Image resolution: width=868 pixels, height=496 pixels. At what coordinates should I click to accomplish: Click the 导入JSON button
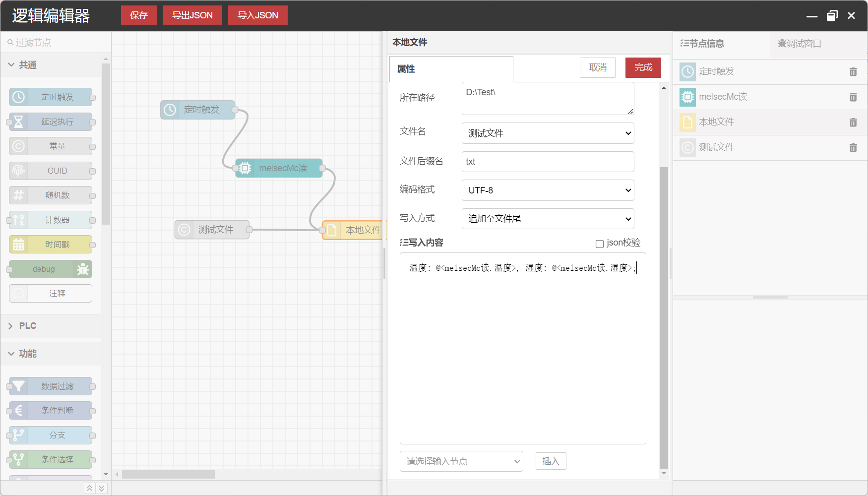click(258, 15)
